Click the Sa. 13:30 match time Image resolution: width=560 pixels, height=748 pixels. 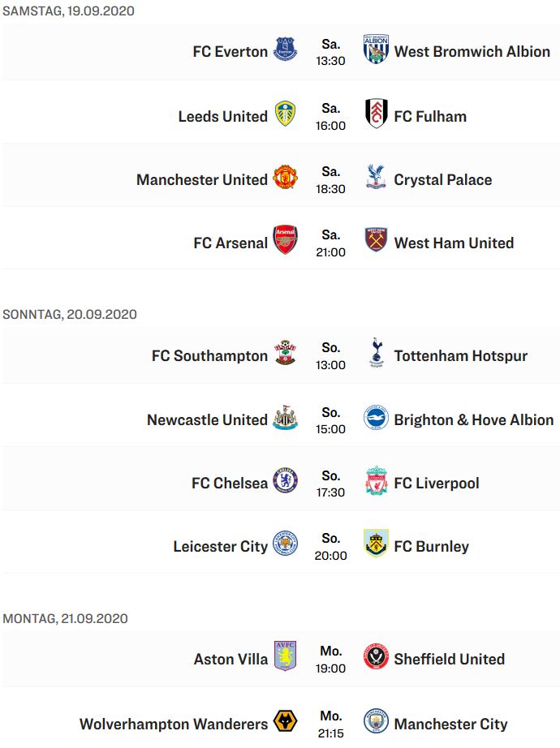tap(330, 53)
